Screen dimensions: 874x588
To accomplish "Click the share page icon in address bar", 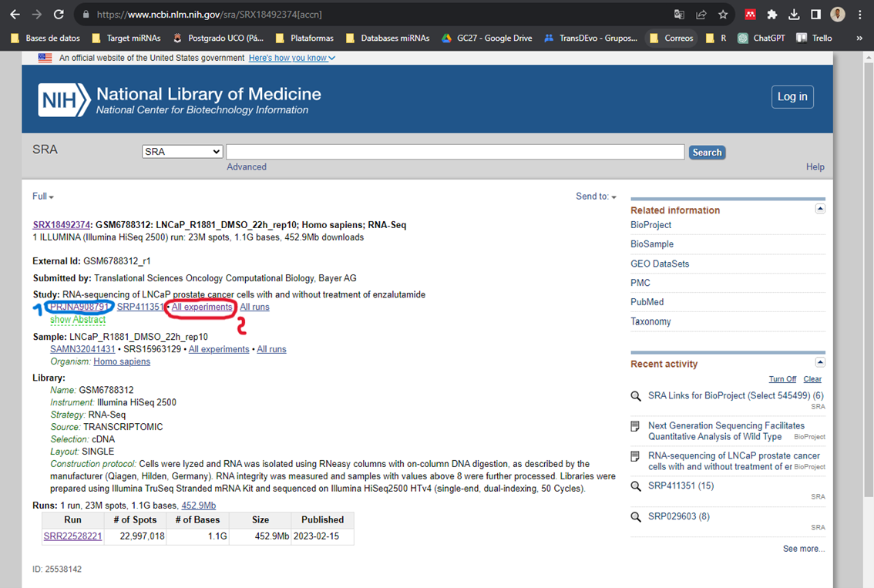I will [701, 15].
